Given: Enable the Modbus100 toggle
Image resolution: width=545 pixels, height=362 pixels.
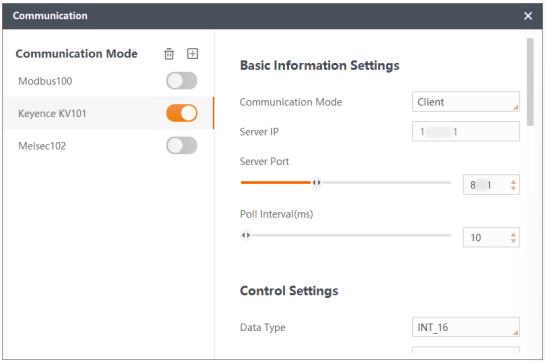Looking at the screenshot, I should 181,81.
